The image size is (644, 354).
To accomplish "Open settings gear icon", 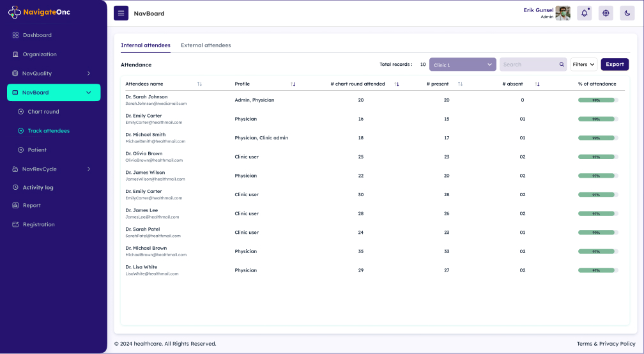I will pyautogui.click(x=606, y=13).
